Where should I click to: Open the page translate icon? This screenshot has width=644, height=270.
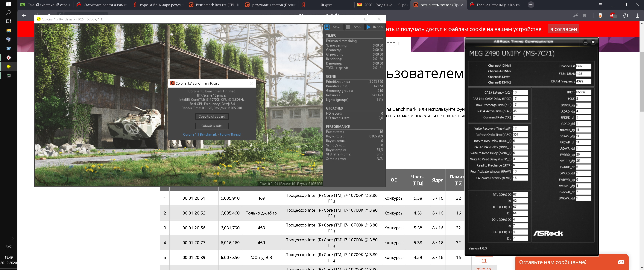pos(575,16)
